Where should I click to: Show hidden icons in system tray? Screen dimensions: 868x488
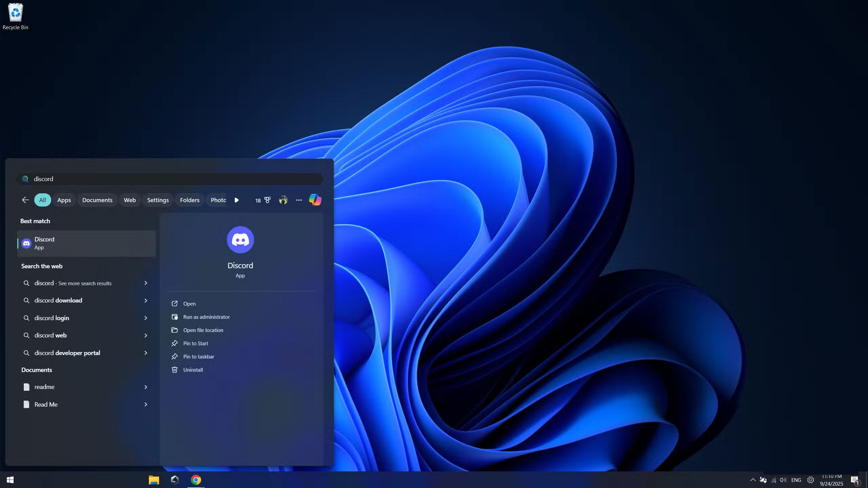point(752,480)
